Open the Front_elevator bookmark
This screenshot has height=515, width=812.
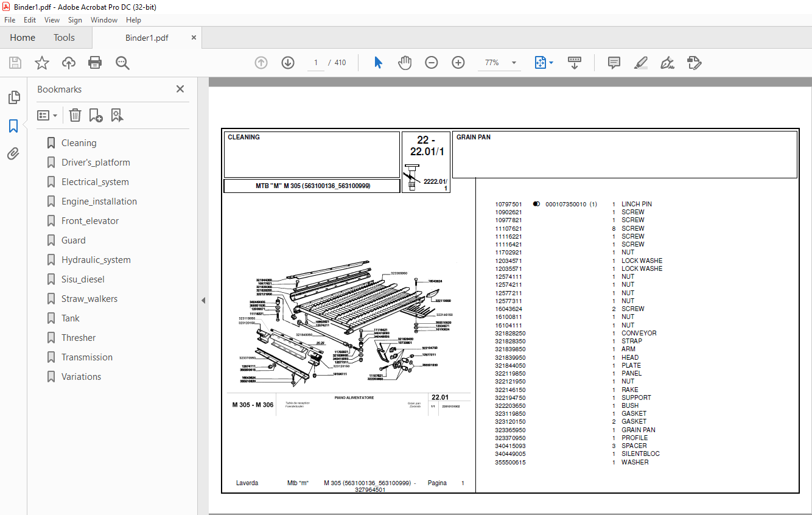pyautogui.click(x=90, y=221)
